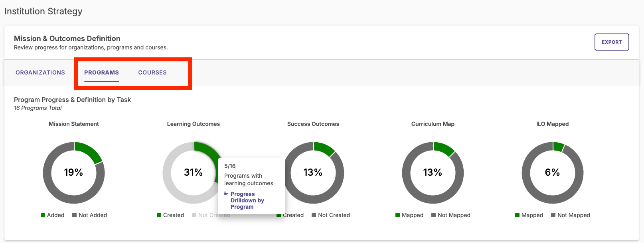Click the 'ILO Mapped' chart title
The image size is (644, 243).
coord(553,124)
